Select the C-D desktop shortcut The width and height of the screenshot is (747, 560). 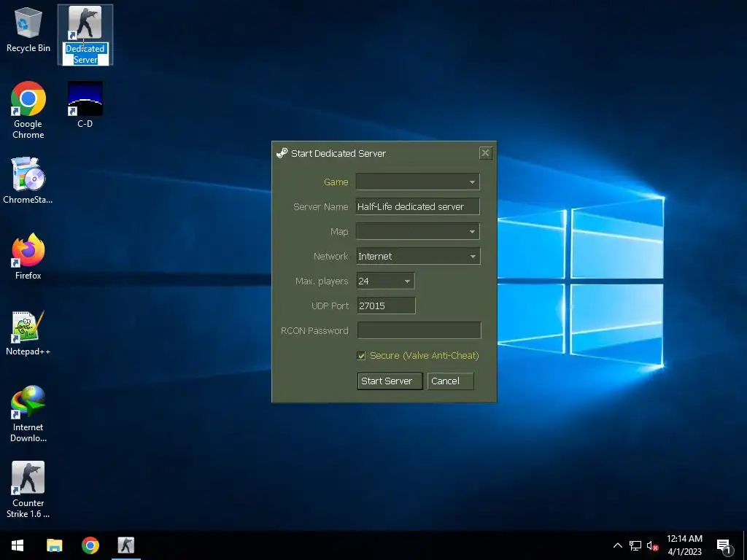click(x=85, y=105)
